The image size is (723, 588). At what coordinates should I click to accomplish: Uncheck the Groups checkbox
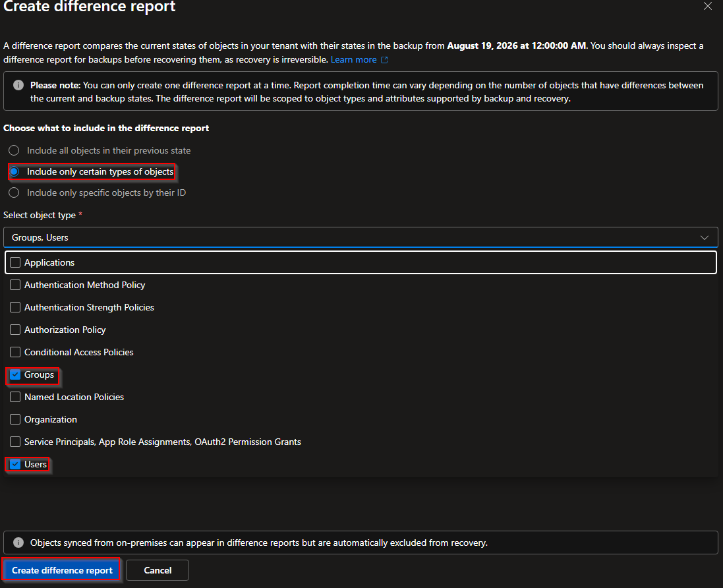point(15,374)
